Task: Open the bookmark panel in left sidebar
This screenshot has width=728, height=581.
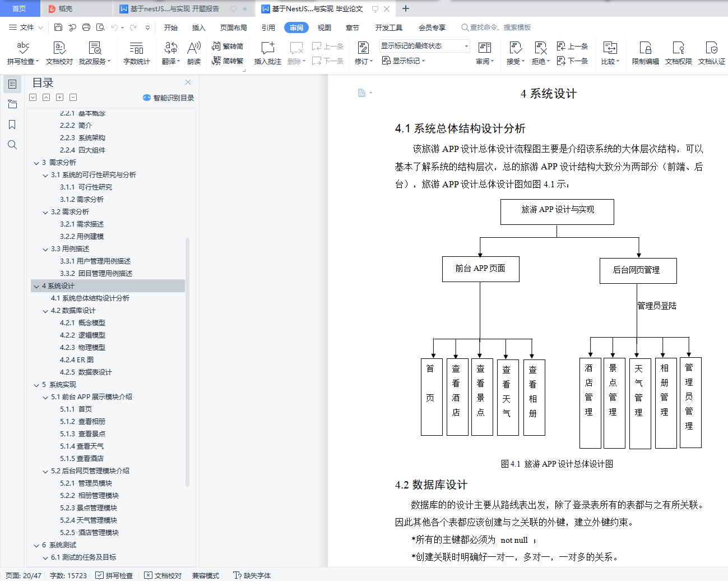Action: click(x=12, y=125)
